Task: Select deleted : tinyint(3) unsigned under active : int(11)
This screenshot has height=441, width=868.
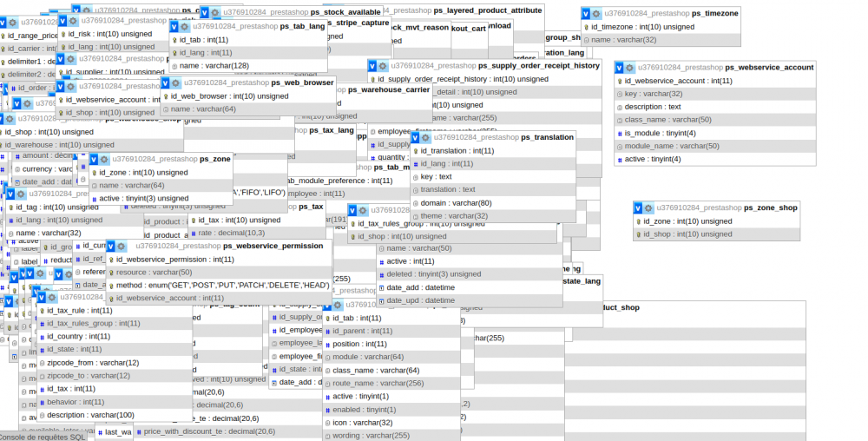Action: pos(470,274)
